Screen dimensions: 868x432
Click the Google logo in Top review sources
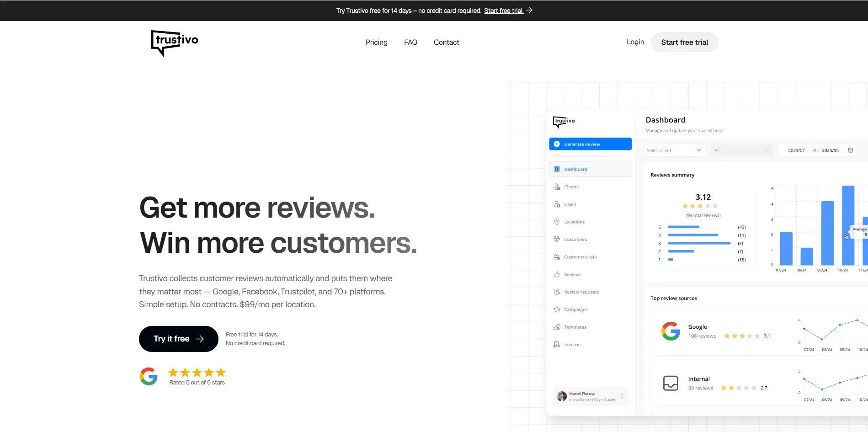(671, 331)
